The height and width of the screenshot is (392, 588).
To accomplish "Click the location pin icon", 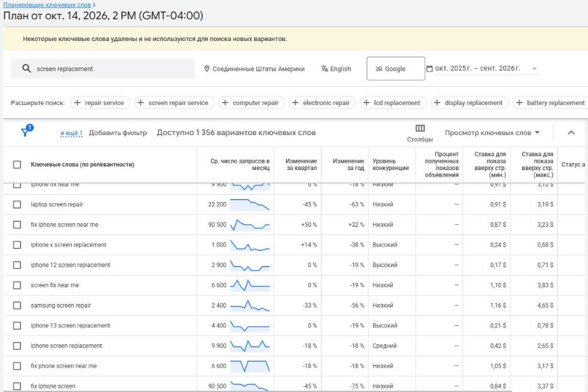I will (x=207, y=69).
